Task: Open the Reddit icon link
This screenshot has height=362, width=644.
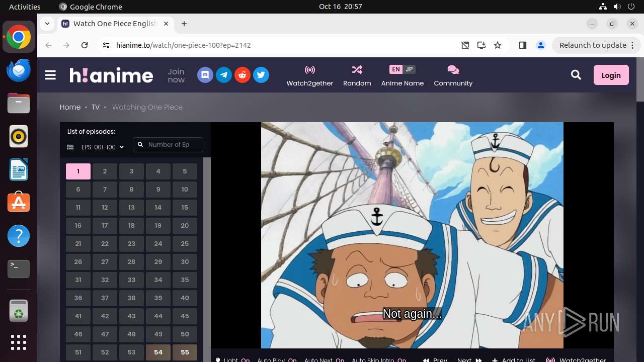Action: click(243, 75)
